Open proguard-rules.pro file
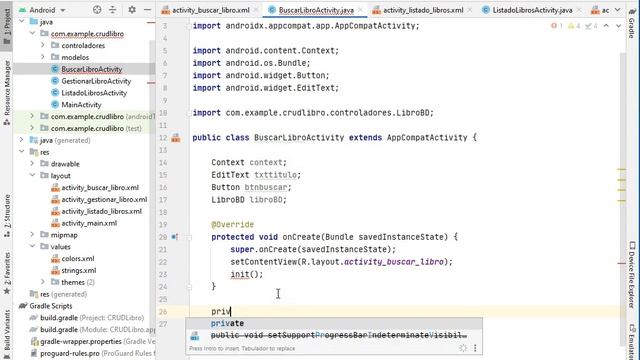This screenshot has height=360, width=640. pyautogui.click(x=98, y=353)
